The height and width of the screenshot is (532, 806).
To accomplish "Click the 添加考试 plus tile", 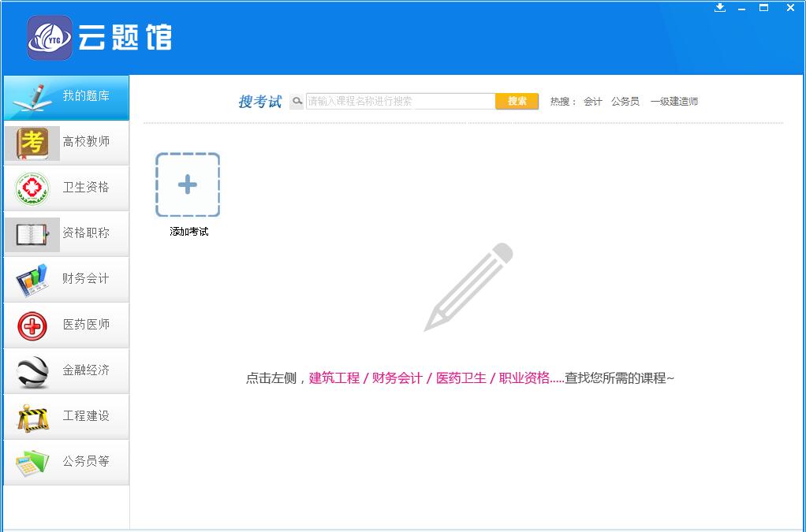I will [187, 186].
